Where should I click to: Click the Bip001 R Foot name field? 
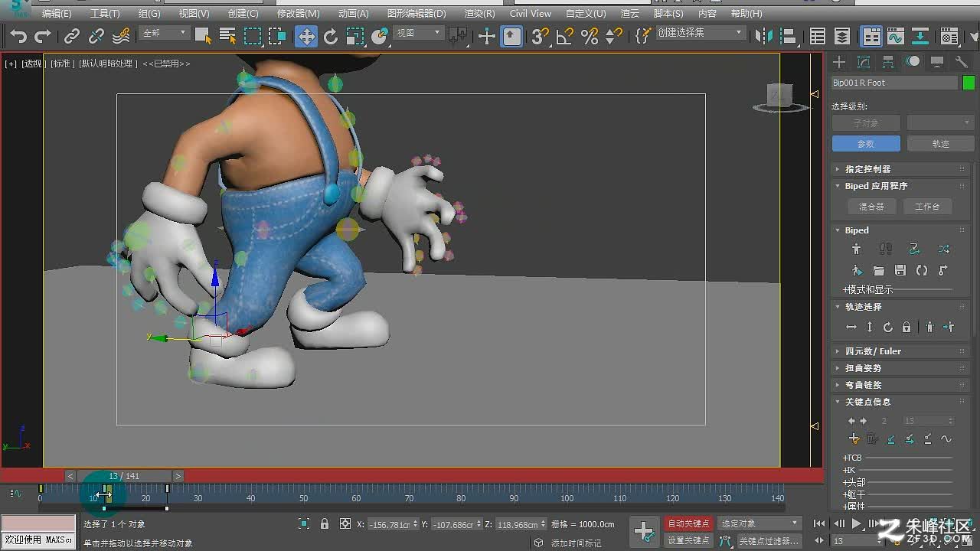coord(894,83)
